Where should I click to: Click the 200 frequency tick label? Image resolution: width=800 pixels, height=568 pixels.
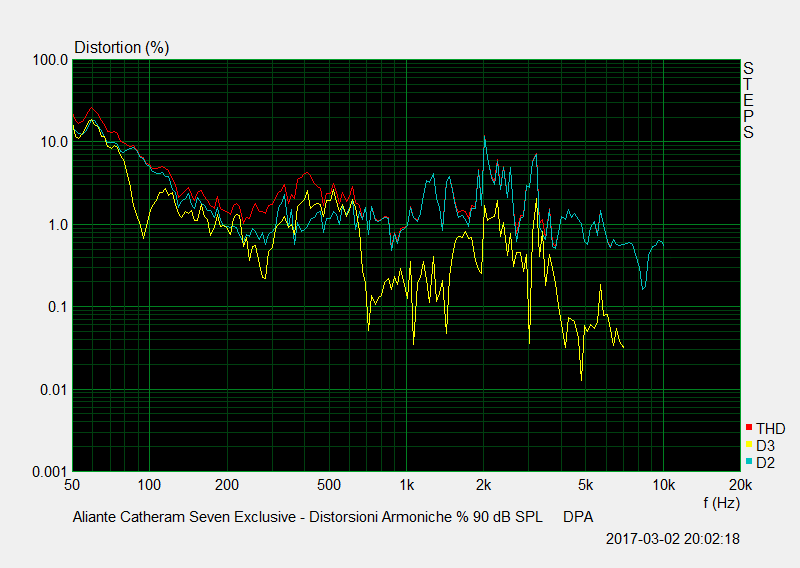(x=227, y=485)
